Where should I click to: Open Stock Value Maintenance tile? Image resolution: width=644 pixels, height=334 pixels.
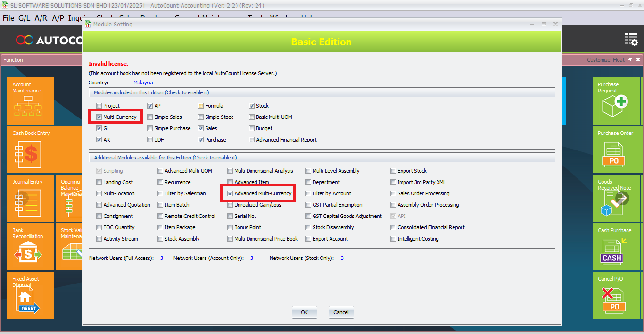(69, 247)
